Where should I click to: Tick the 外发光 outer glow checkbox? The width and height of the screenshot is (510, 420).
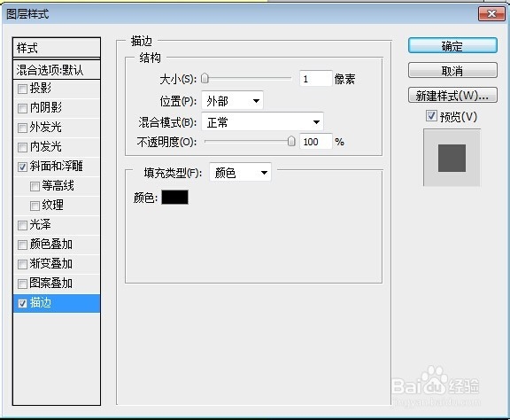click(22, 128)
